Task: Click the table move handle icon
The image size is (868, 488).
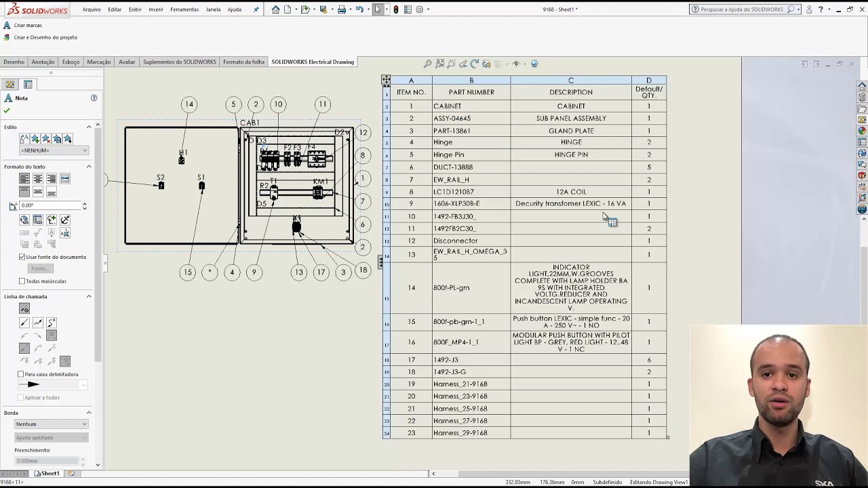Action: pyautogui.click(x=386, y=80)
